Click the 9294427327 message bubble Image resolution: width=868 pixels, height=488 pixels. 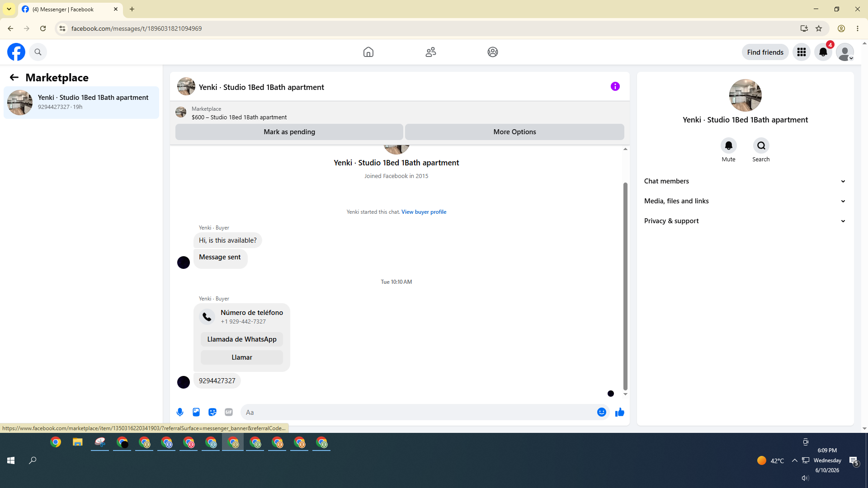[x=217, y=381]
